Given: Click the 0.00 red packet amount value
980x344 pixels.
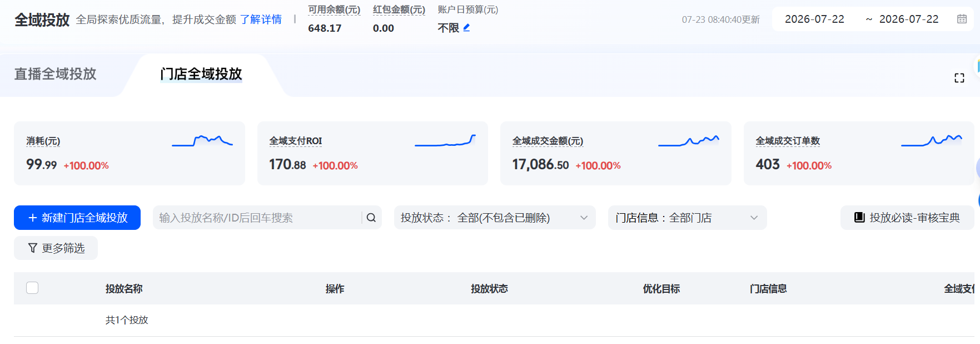Looking at the screenshot, I should [x=384, y=28].
